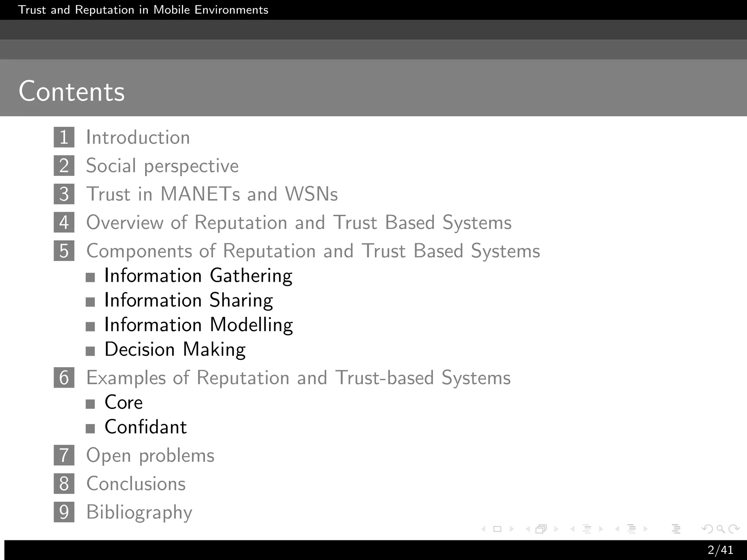747x560 pixels.
Task: Go to Information Gathering subsection
Action: 198,276
